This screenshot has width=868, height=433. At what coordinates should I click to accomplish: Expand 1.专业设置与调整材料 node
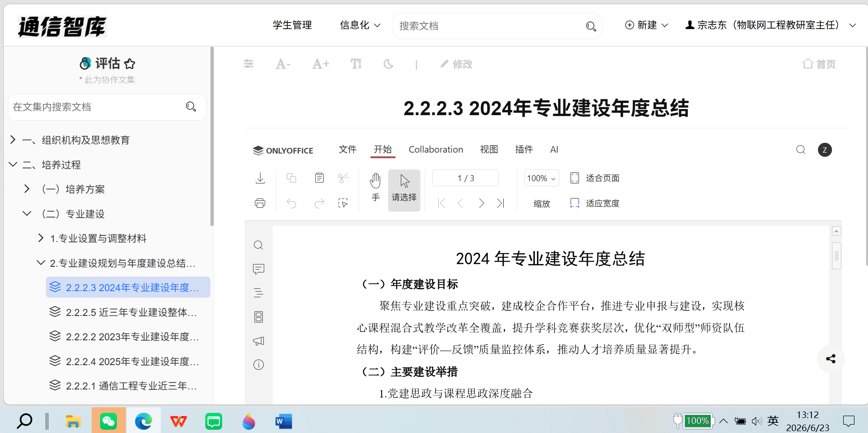click(41, 238)
